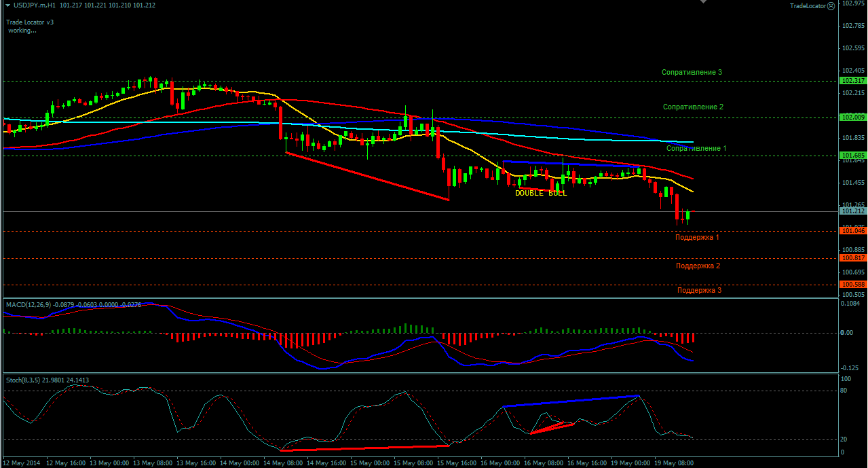Open the dropdown arrow beside USDJPY.m,H1
The height and width of the screenshot is (468, 868).
[7, 5]
